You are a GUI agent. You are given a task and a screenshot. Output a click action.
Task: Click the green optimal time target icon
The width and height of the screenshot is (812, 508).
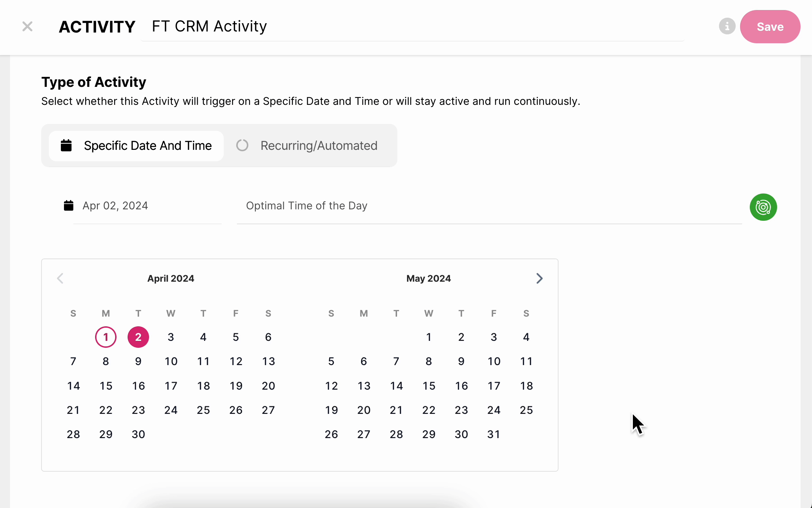763,207
